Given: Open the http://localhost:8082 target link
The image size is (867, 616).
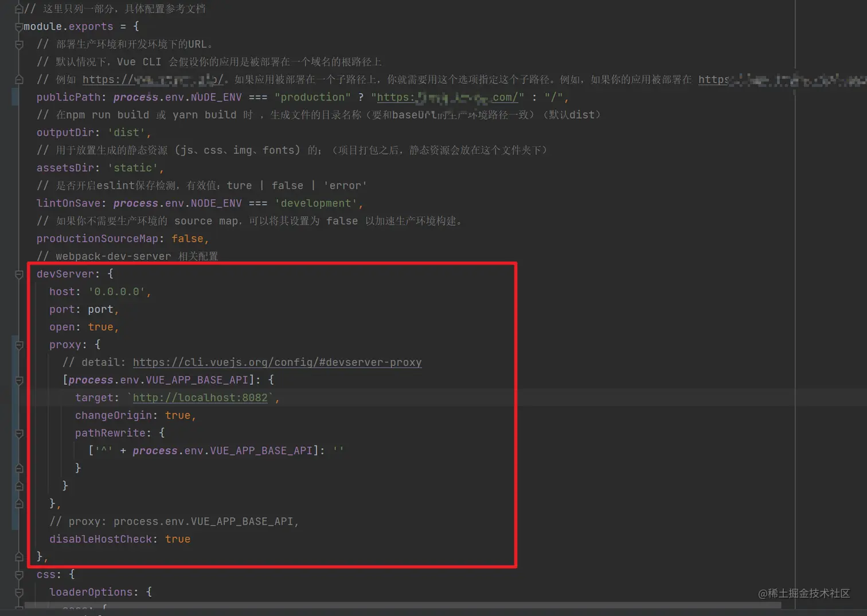Looking at the screenshot, I should pyautogui.click(x=200, y=398).
